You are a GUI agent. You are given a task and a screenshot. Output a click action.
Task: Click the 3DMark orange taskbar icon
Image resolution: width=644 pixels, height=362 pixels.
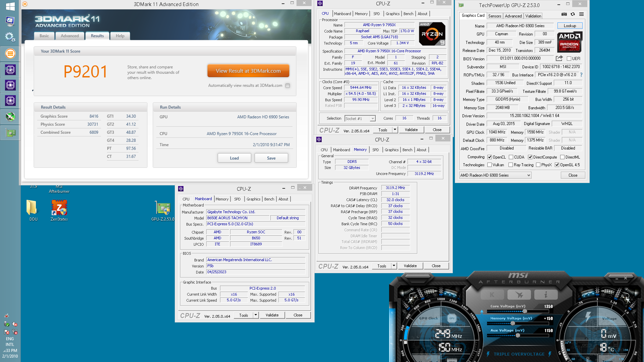coord(10,53)
